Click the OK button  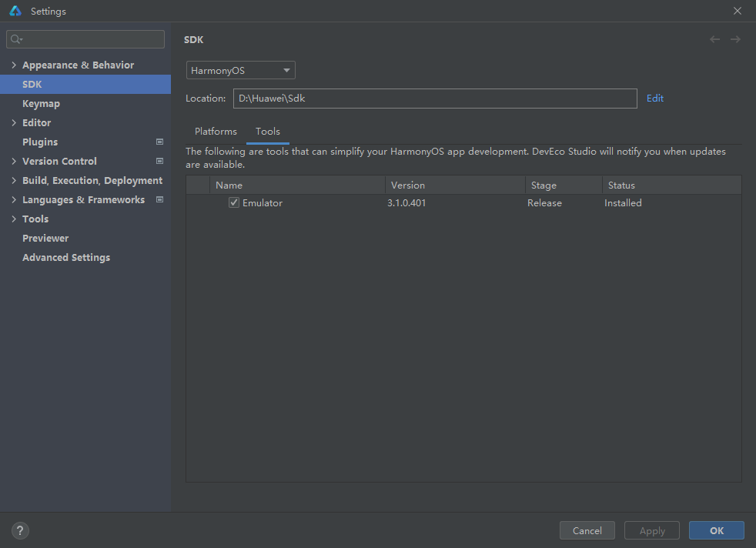point(717,530)
